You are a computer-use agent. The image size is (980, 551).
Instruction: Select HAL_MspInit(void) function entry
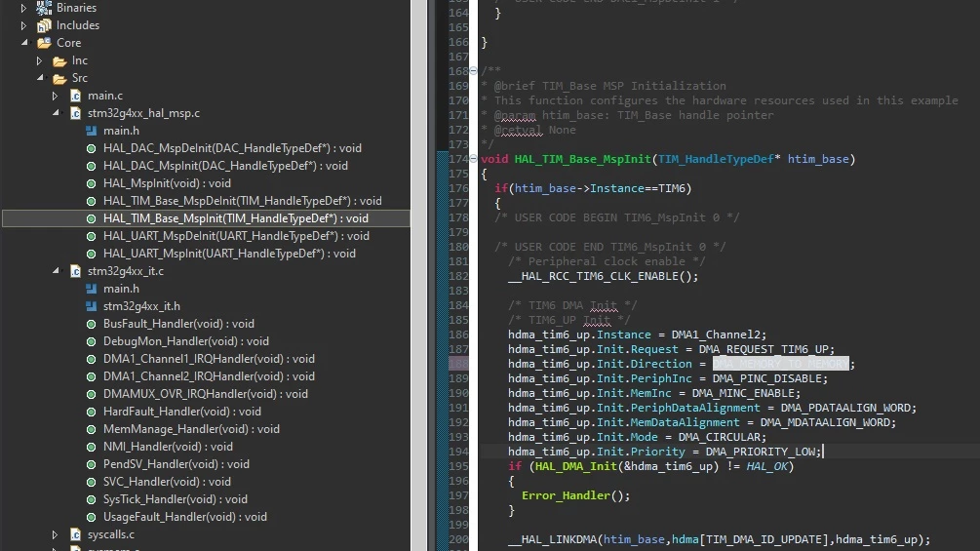[x=167, y=183]
